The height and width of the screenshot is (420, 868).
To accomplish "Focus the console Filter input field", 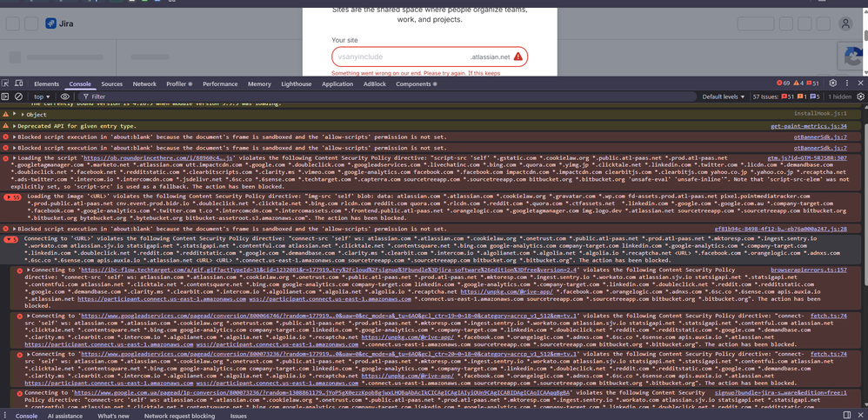I will 388,97.
